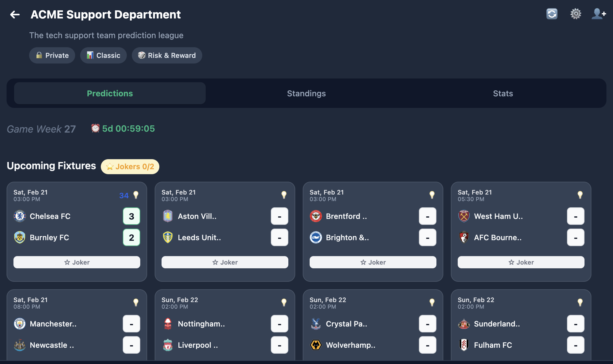Open the league settings gear icon
Screen dimensions: 613x364
coord(575,14)
